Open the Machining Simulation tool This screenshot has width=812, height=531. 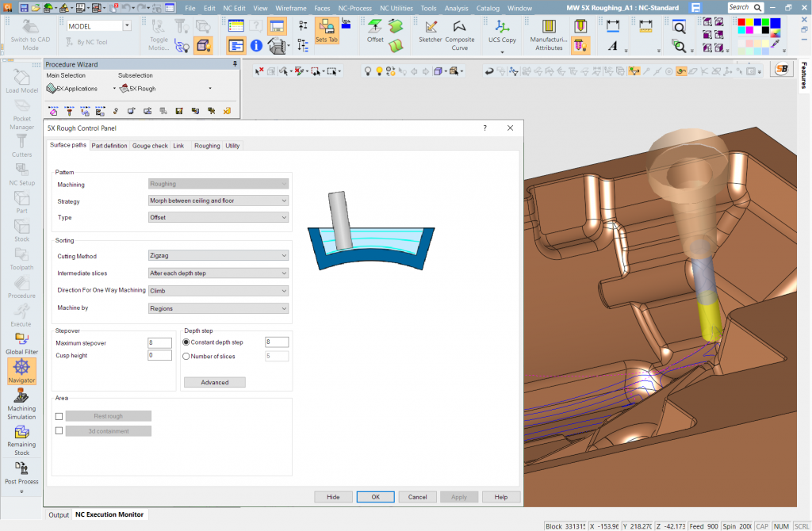pyautogui.click(x=21, y=404)
